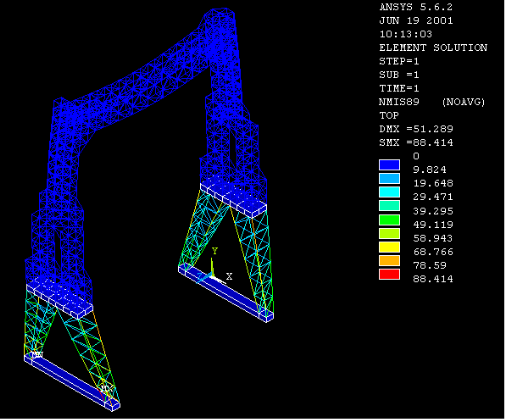Click the ELEMENT SOLUTION title text

coord(433,48)
